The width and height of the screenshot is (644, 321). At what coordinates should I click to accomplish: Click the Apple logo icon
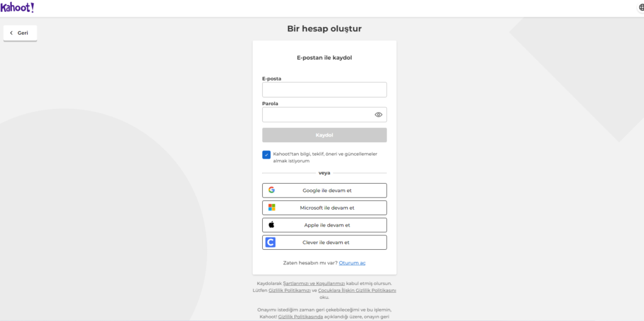[x=271, y=225]
